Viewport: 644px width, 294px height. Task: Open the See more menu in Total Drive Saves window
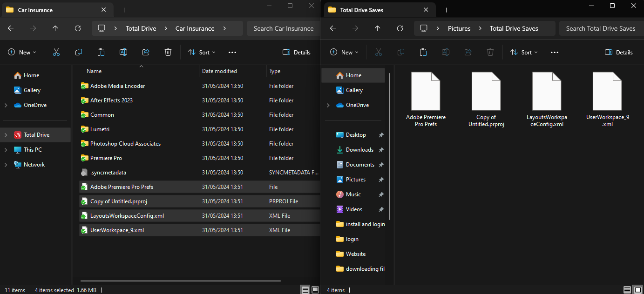pos(555,53)
